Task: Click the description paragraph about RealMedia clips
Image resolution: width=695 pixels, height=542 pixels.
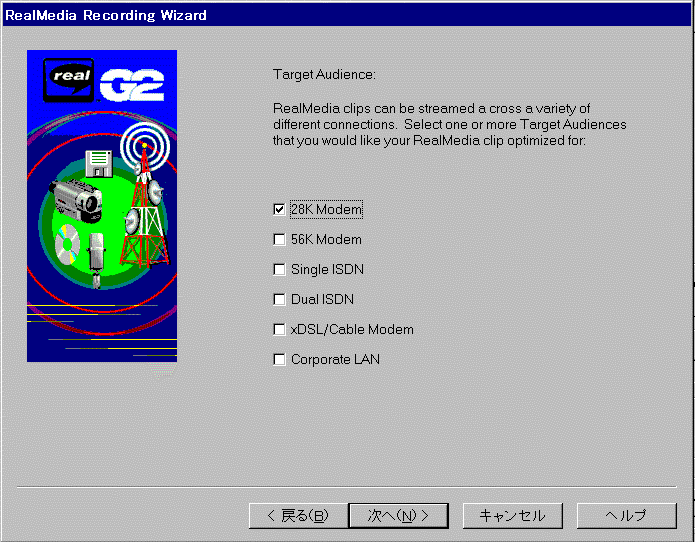Action: (449, 125)
